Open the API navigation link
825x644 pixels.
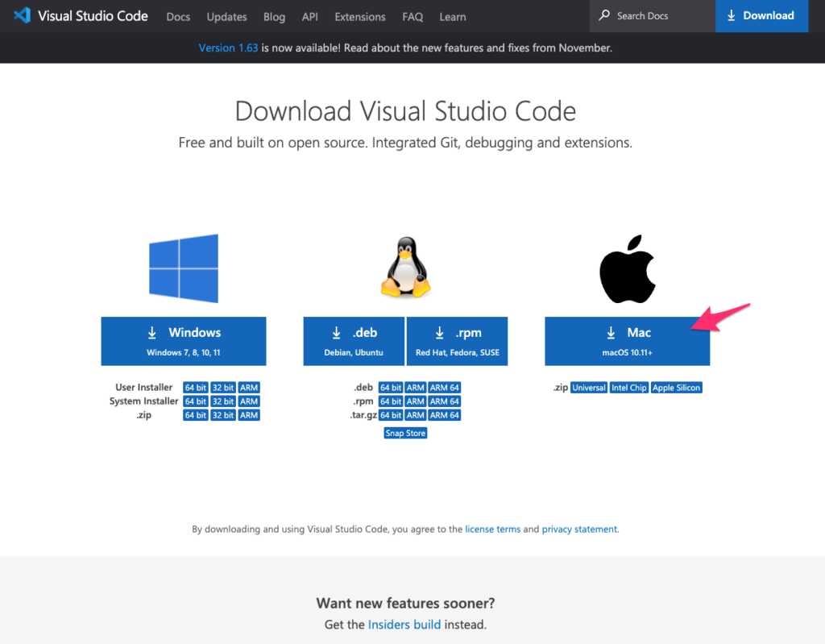(x=310, y=17)
